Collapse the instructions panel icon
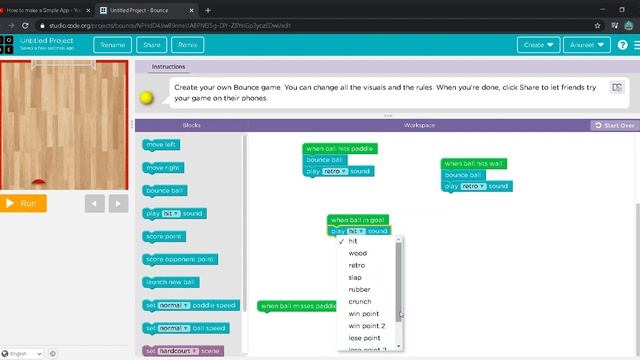640x360 pixels. point(617,87)
